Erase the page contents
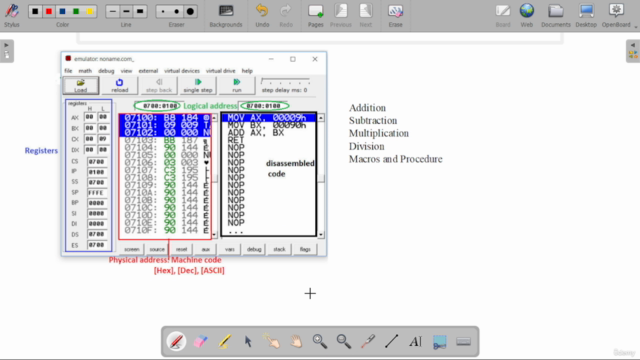 pyautogui.click(x=395, y=15)
